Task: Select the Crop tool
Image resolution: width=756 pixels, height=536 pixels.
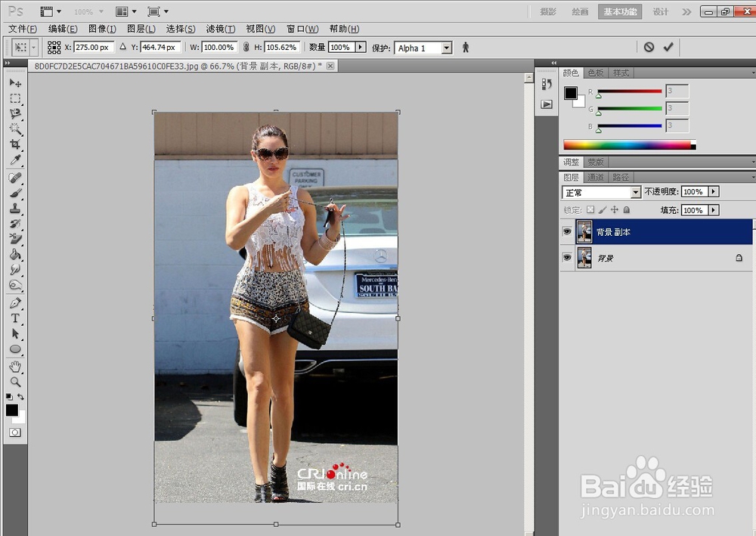Action: tap(15, 144)
